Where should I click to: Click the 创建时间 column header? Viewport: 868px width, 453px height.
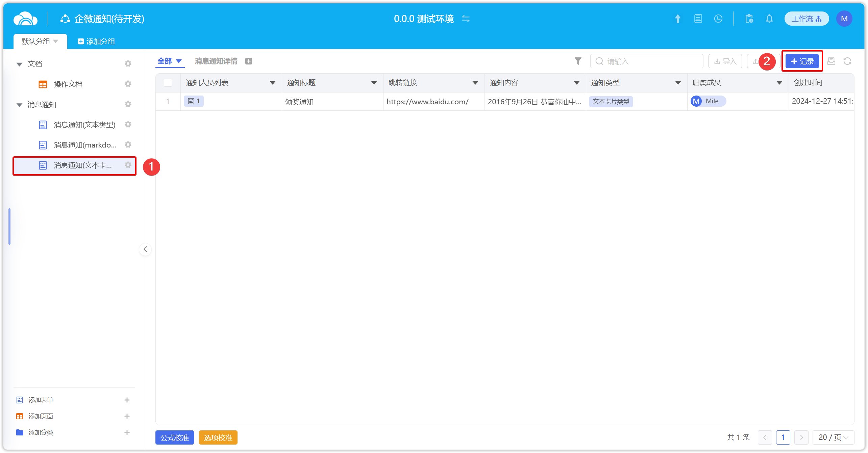pyautogui.click(x=821, y=83)
